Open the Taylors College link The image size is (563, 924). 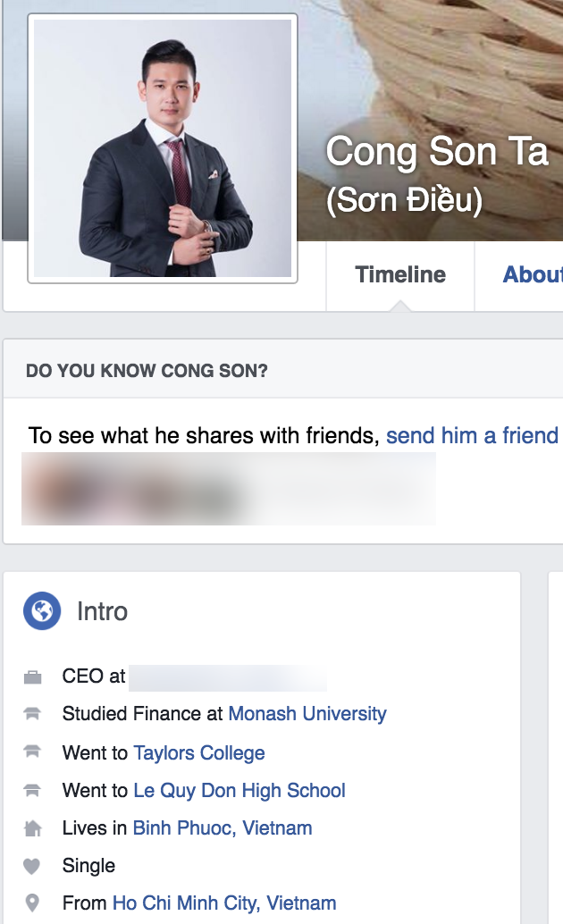tap(199, 753)
